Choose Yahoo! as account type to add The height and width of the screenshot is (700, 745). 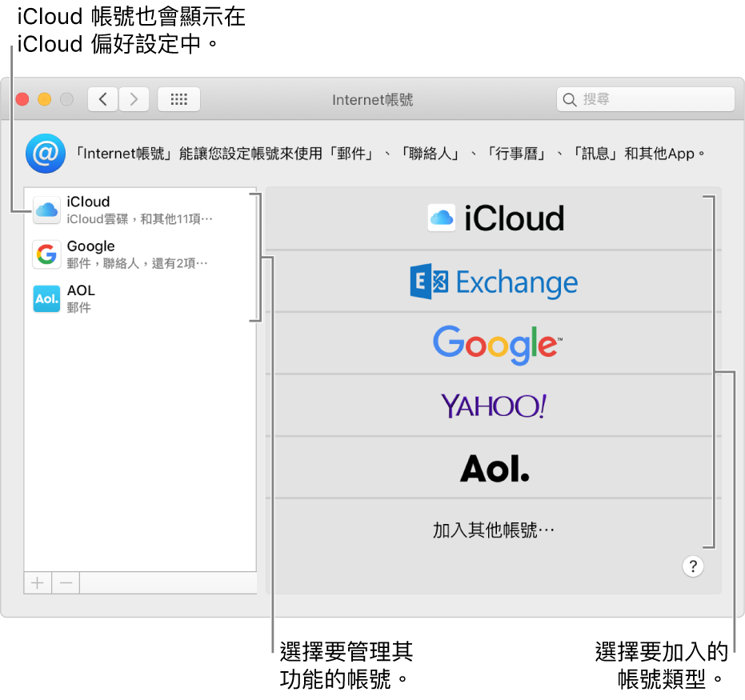(x=494, y=406)
